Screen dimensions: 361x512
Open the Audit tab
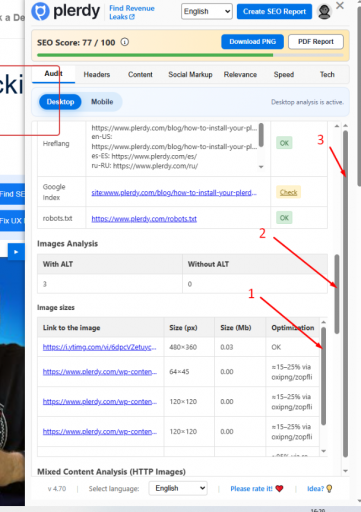pos(53,74)
